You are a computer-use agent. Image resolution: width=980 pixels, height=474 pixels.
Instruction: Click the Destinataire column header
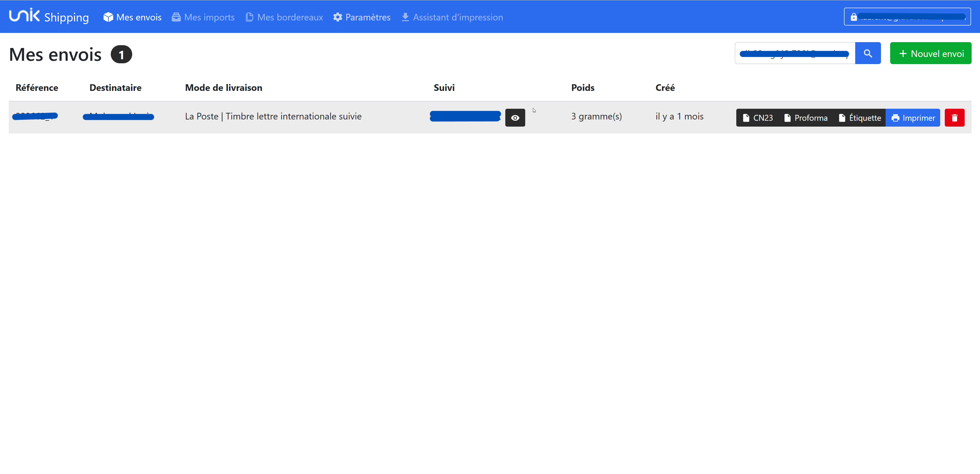[115, 88]
